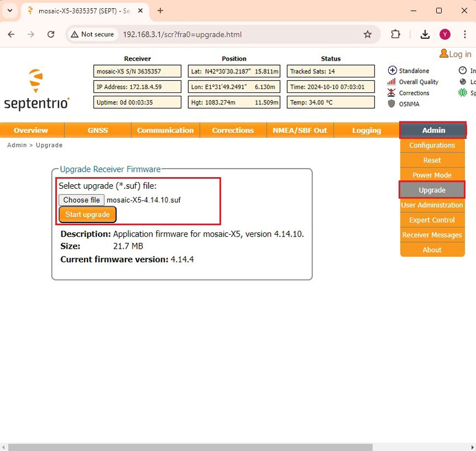Open the GNSS menu tab
This screenshot has width=476, height=451.
(97, 130)
